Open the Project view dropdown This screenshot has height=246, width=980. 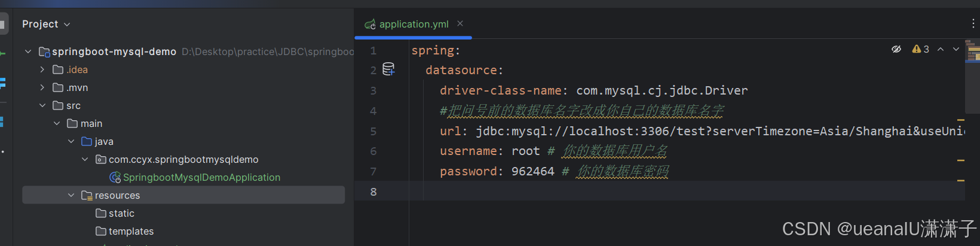(x=46, y=24)
